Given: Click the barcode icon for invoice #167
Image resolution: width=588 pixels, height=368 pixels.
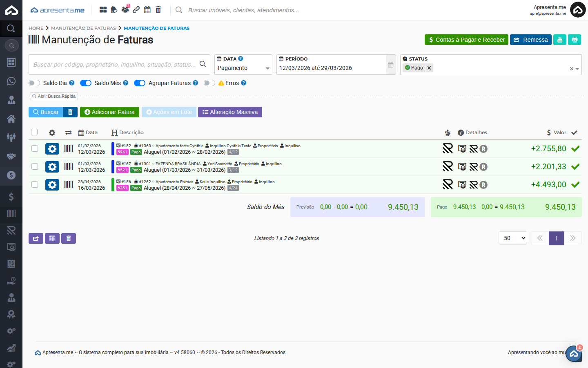Looking at the screenshot, I should click(69, 167).
